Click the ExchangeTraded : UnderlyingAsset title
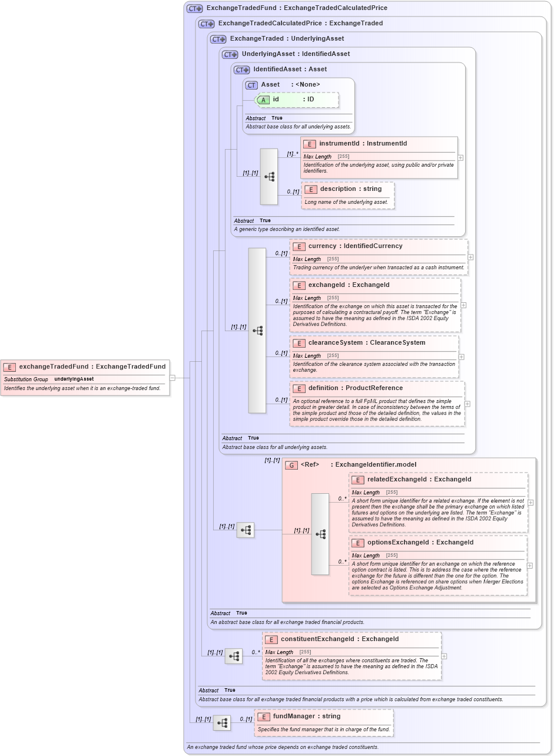 [x=287, y=39]
